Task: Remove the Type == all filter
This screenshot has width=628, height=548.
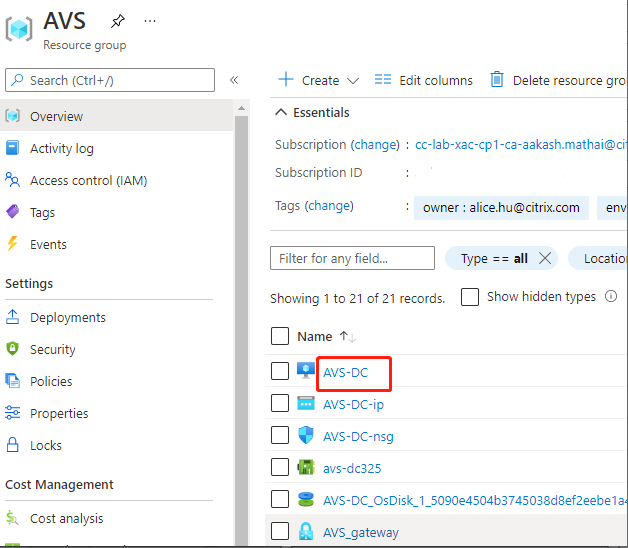Action: [x=545, y=258]
